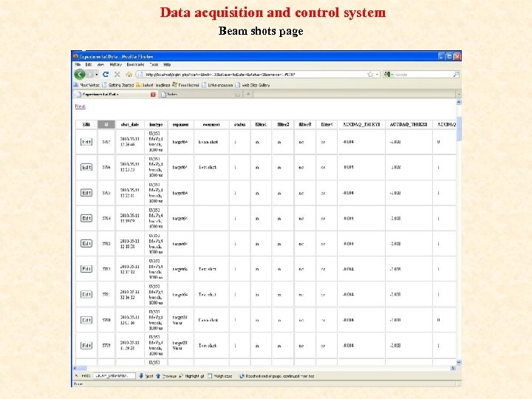Switch to the Experimental Data tab
Viewport: 532px width, 399px height.
114,95
